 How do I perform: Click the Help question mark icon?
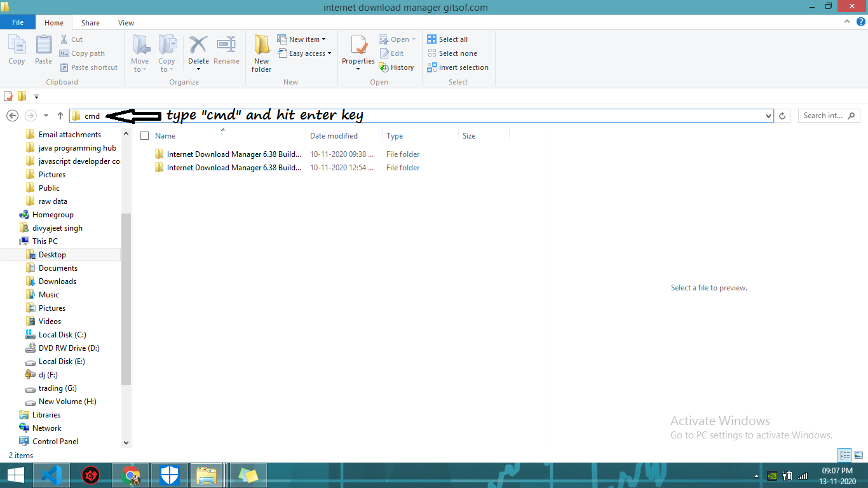(x=861, y=22)
